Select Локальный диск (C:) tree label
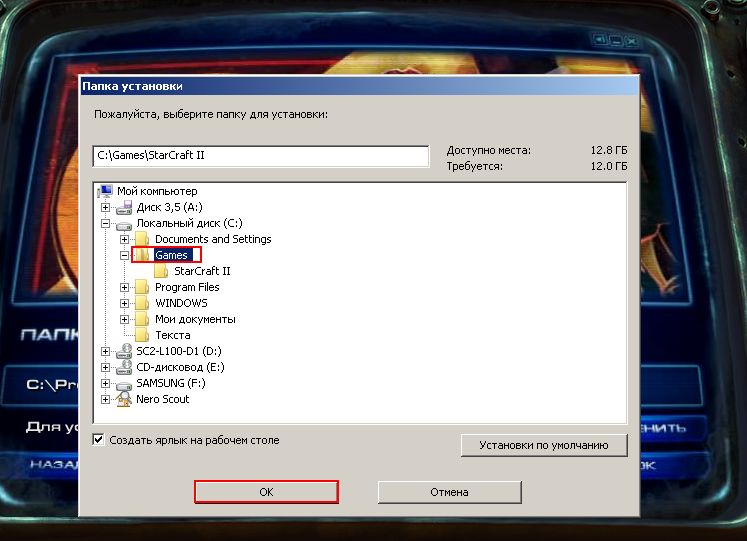Viewport: 747px width, 541px height. [x=189, y=223]
